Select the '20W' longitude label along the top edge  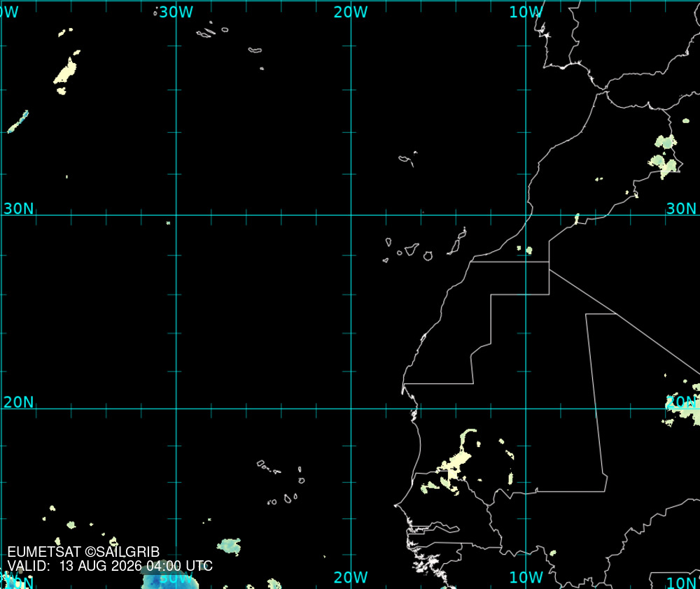pyautogui.click(x=351, y=12)
